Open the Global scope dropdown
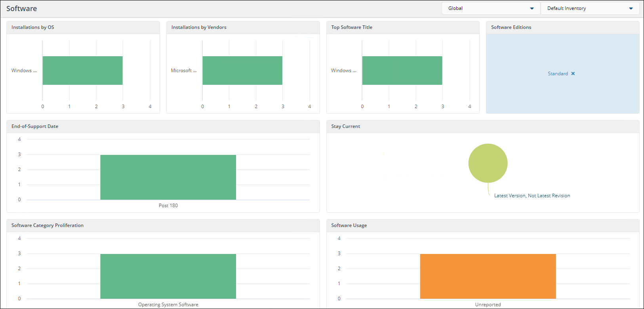 491,8
